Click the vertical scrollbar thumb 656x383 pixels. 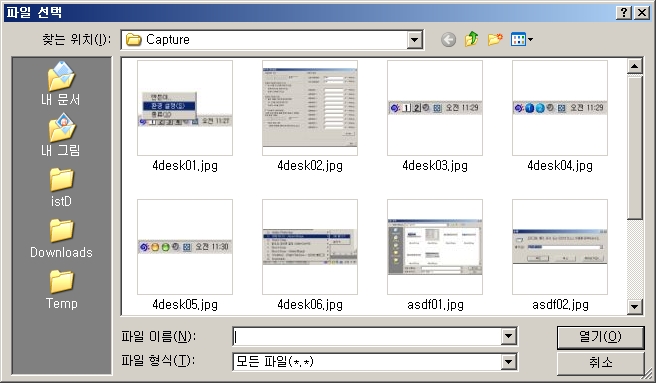pyautogui.click(x=634, y=147)
